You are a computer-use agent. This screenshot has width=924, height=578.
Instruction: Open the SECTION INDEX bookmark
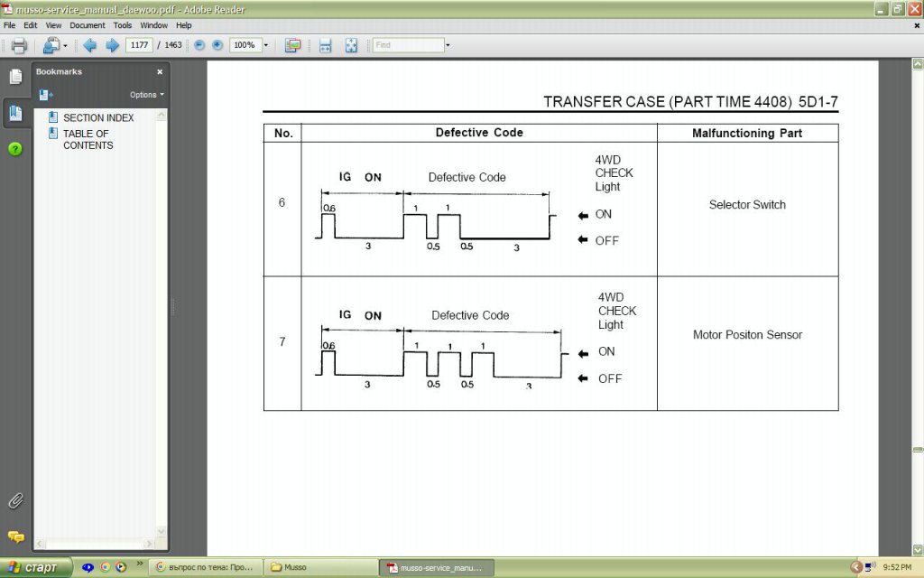[x=98, y=118]
